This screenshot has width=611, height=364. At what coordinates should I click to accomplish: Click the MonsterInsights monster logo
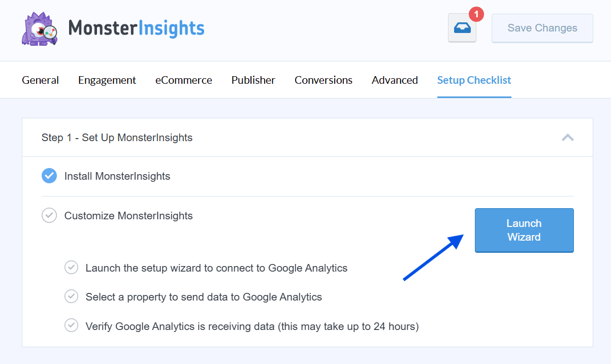(x=39, y=28)
